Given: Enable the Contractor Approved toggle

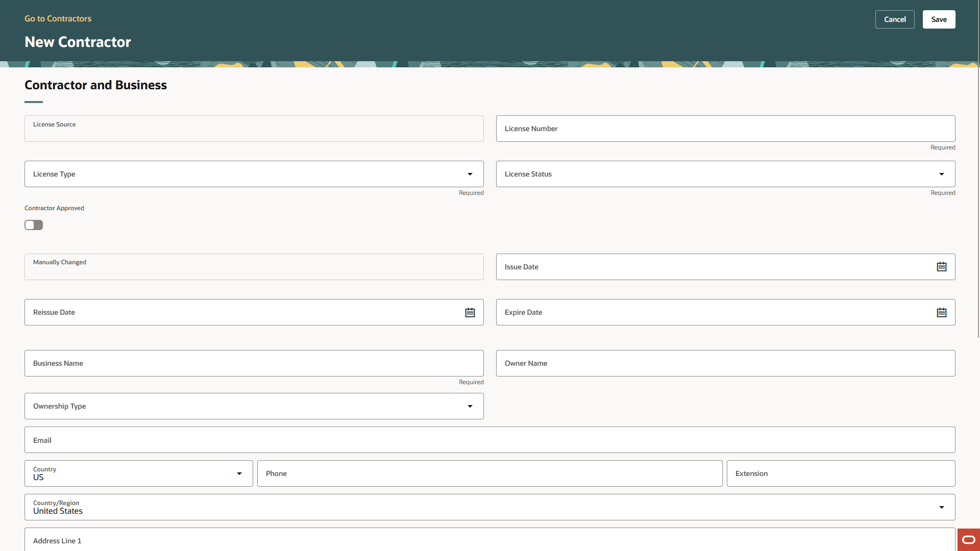Looking at the screenshot, I should point(33,224).
